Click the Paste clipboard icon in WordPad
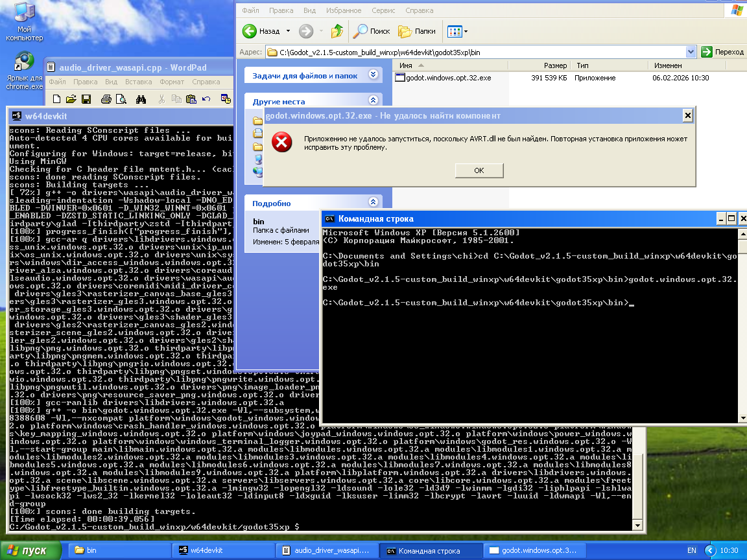747x560 pixels. [191, 99]
